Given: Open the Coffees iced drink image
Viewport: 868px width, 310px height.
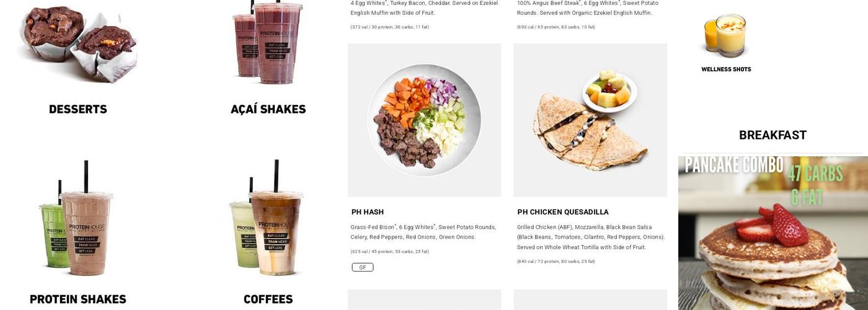Looking at the screenshot, I should 268,218.
